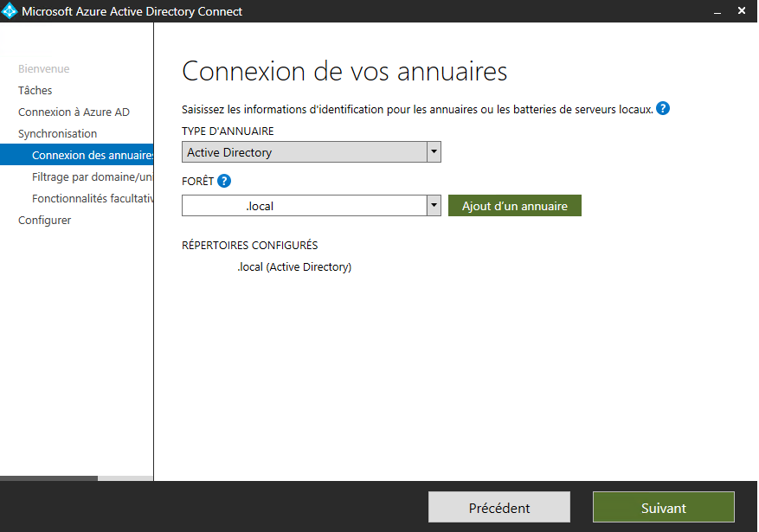The height and width of the screenshot is (532, 759).
Task: Open the Active Directory type combo box
Action: tap(312, 152)
